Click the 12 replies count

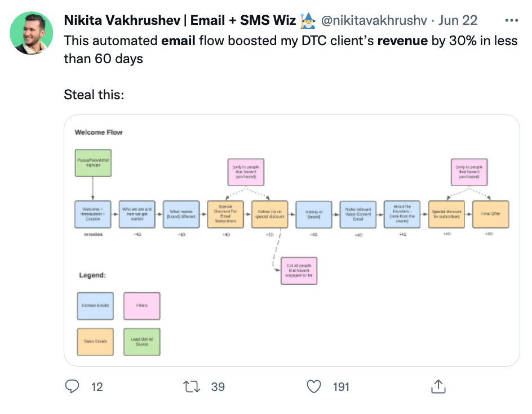tap(97, 387)
